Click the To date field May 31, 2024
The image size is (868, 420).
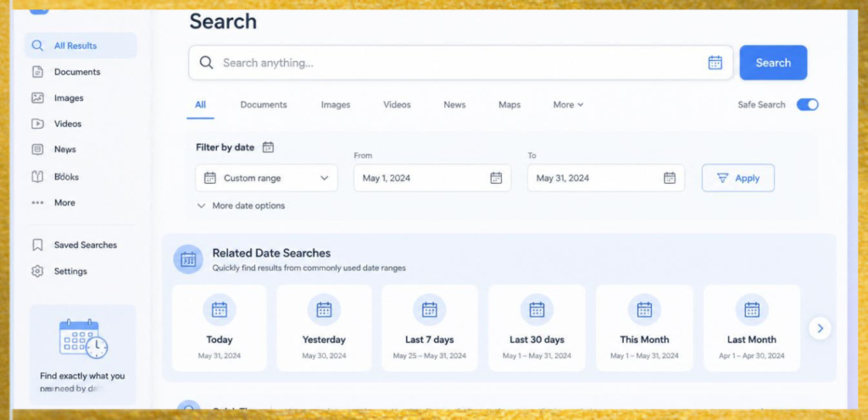pos(605,178)
